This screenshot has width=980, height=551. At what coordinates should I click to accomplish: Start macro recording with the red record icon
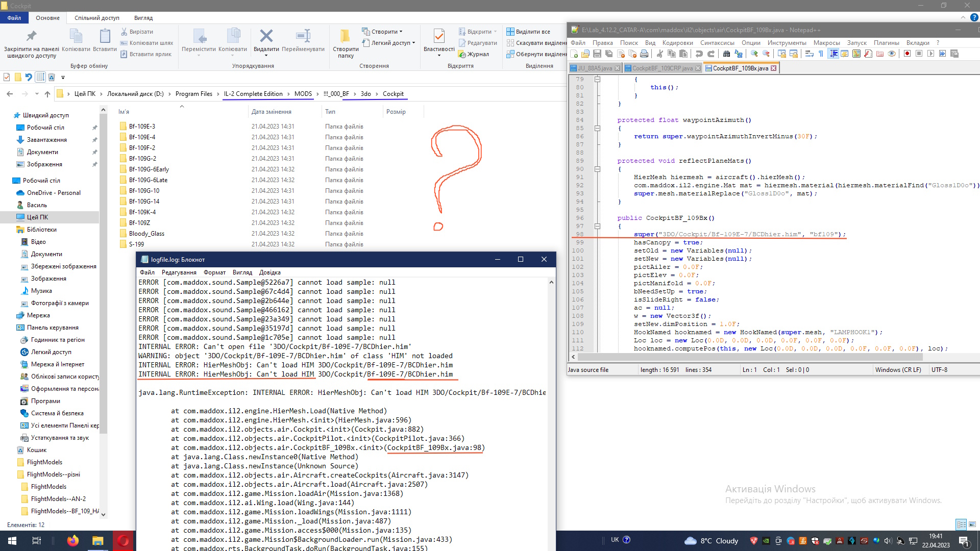tap(907, 54)
